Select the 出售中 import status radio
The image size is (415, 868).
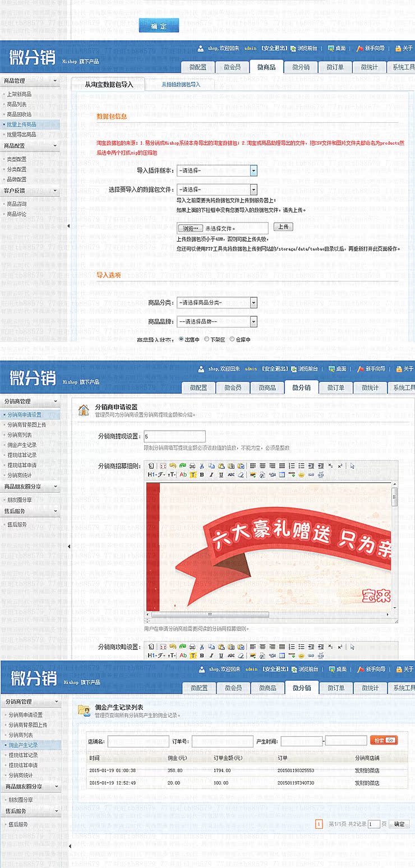(181, 339)
